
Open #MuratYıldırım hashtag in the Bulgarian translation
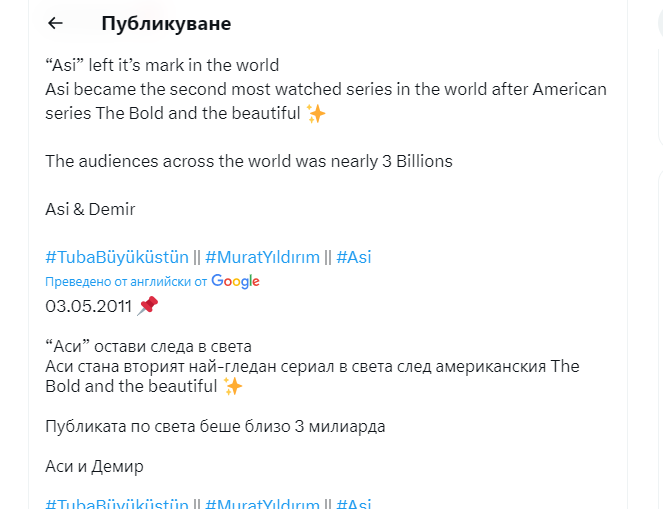coord(263,503)
